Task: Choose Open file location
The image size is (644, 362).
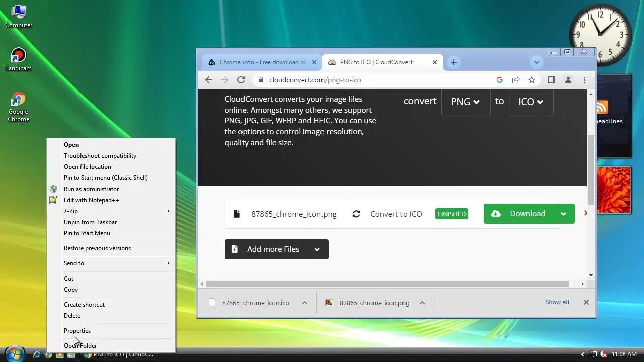Action: (x=111, y=167)
